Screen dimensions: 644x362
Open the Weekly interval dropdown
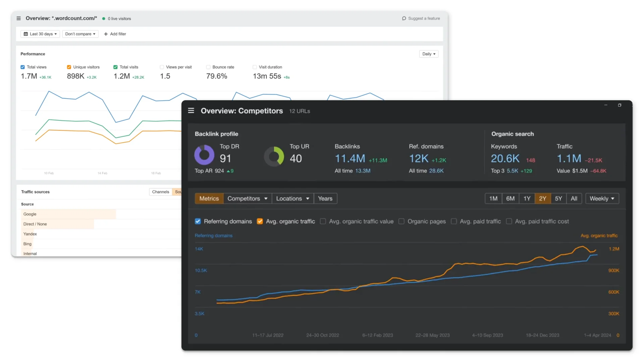coord(602,198)
